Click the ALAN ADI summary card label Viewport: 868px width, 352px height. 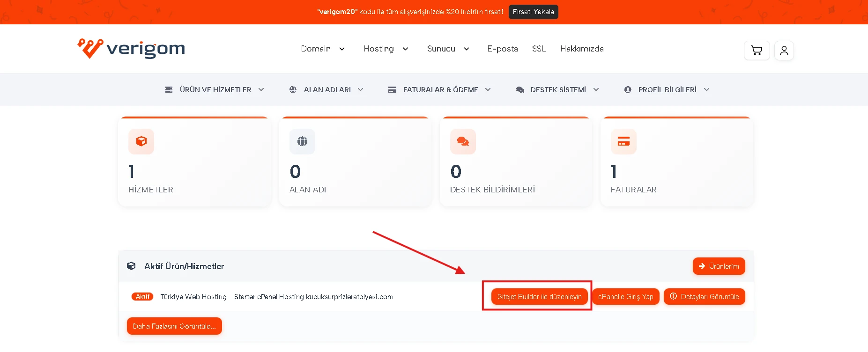point(308,190)
